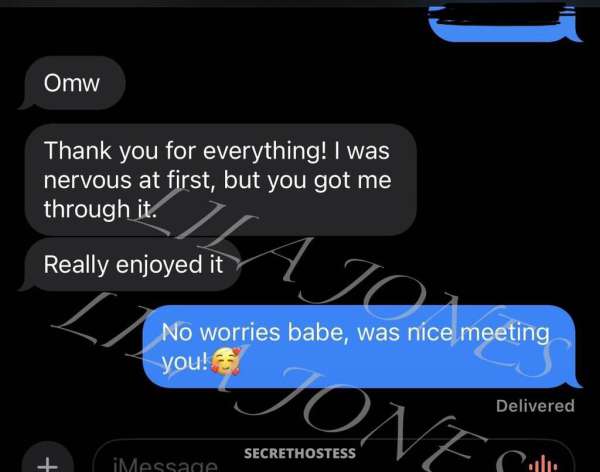Tap the audio waveform record icon
600x472 pixels.
pyautogui.click(x=543, y=465)
